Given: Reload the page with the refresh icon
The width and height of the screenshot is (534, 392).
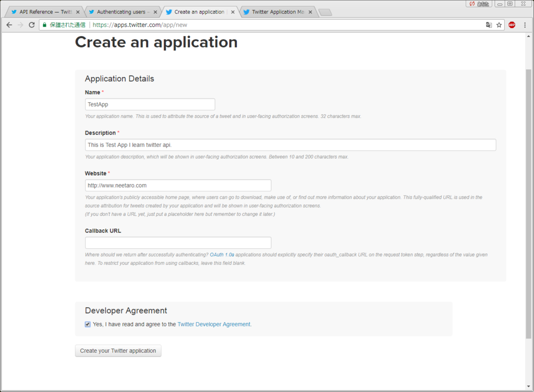Looking at the screenshot, I should (x=32, y=25).
